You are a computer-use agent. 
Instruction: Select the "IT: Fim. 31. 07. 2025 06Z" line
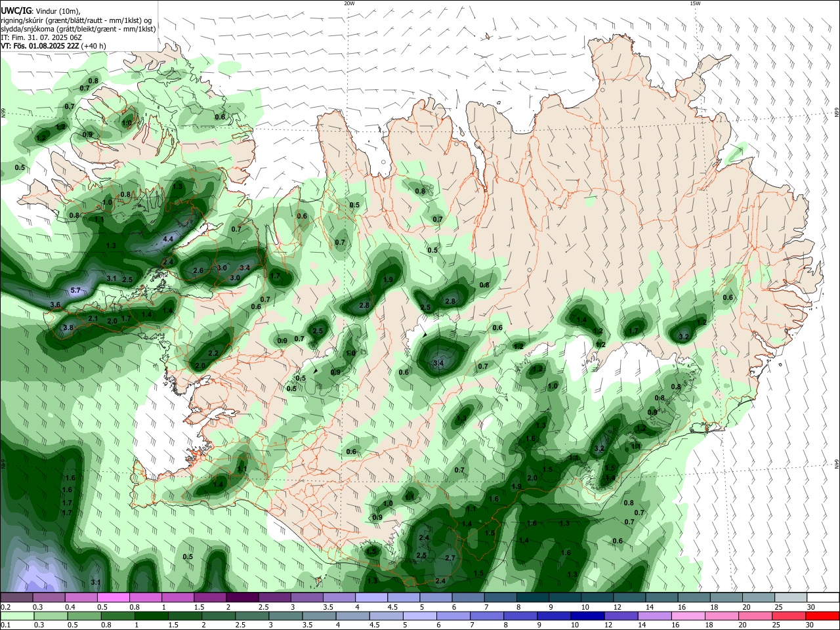click(x=41, y=37)
